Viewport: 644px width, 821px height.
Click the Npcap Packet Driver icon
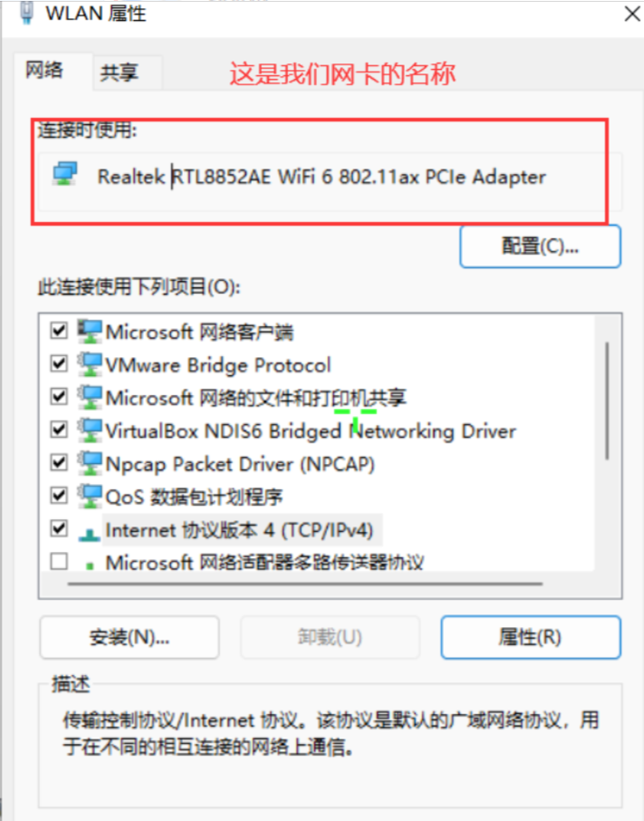tap(90, 463)
